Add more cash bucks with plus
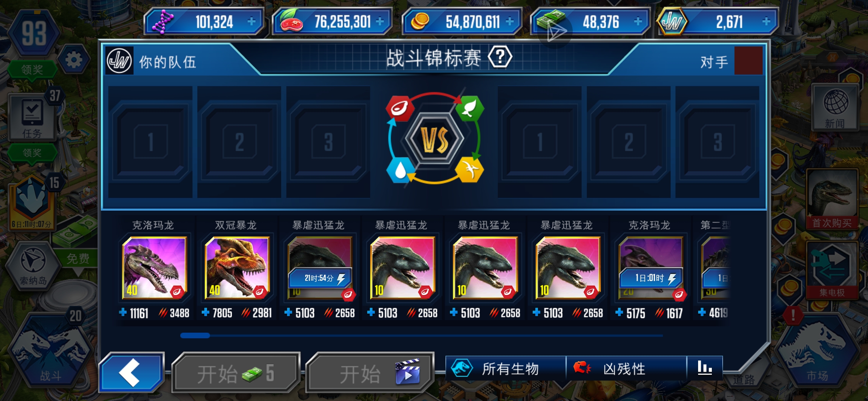 (x=638, y=22)
